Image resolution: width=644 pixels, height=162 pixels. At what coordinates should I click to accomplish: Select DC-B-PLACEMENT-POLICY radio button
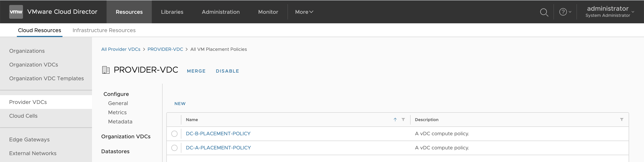pos(174,134)
